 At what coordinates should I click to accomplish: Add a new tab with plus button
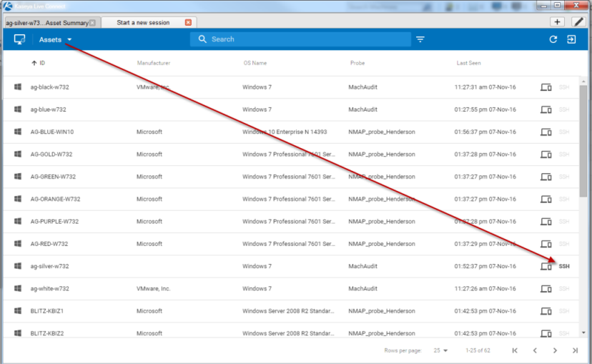click(x=557, y=22)
